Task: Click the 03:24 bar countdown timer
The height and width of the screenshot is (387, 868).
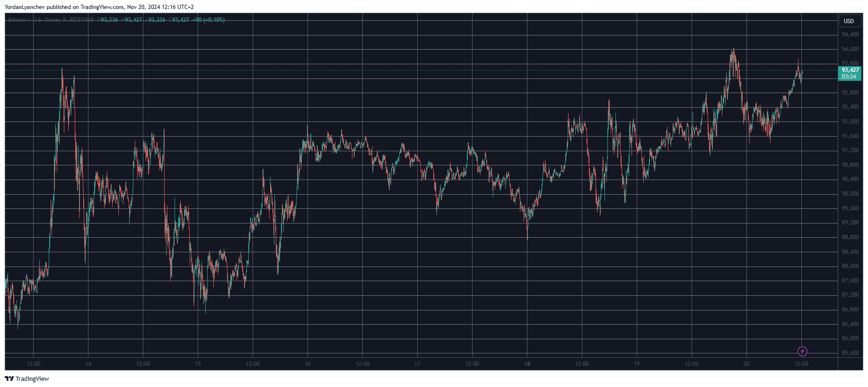Action: pyautogui.click(x=850, y=77)
